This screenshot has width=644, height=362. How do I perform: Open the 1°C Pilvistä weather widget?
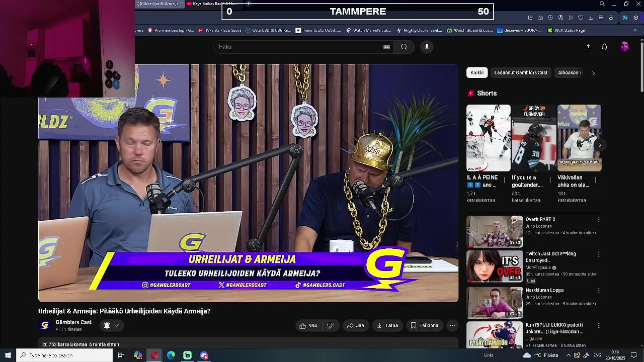tap(541, 355)
